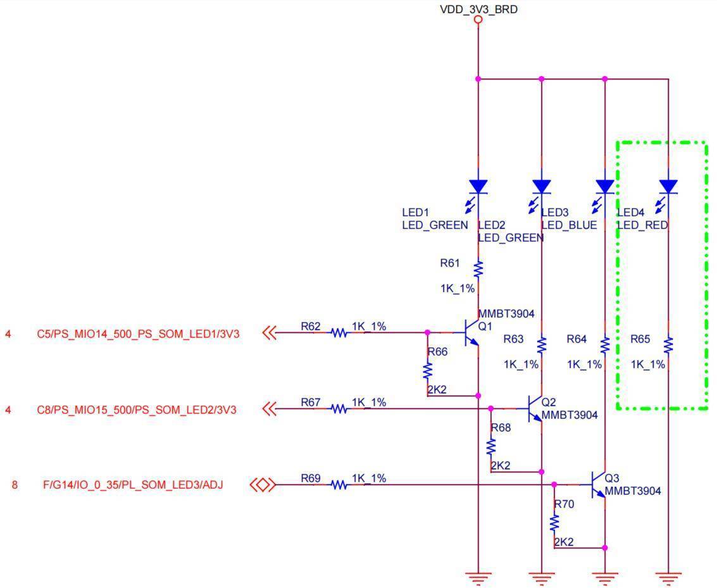Click the LED1 designator text
The width and height of the screenshot is (717, 588).
[416, 213]
